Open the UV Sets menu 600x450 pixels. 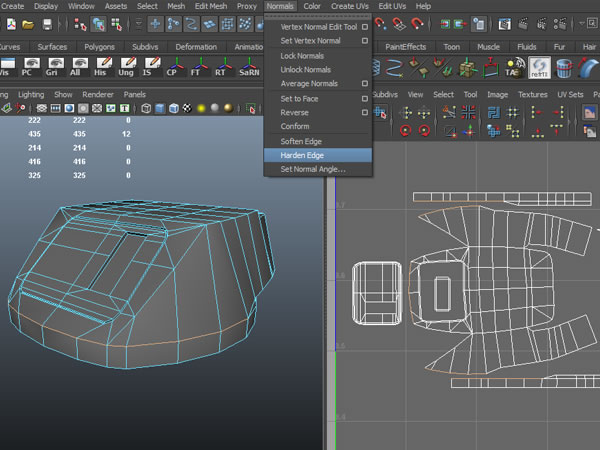pyautogui.click(x=570, y=95)
